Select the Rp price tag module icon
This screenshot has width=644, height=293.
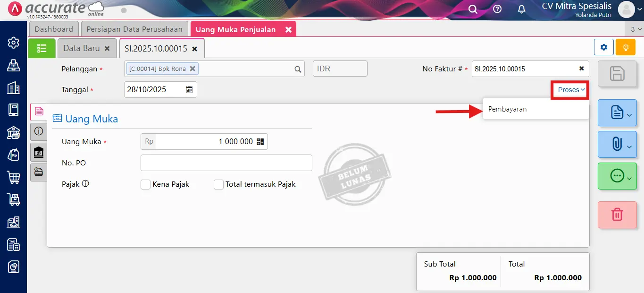pos(13,154)
